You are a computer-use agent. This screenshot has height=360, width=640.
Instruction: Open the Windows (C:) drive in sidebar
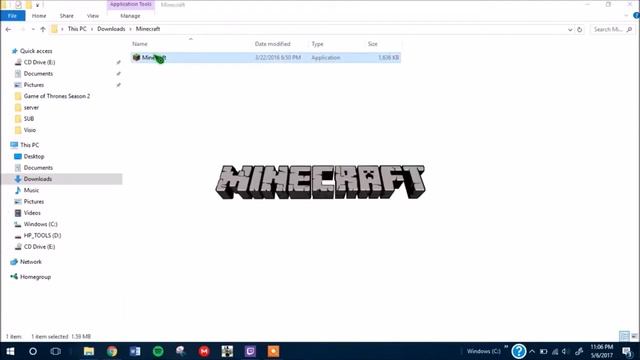coord(40,224)
